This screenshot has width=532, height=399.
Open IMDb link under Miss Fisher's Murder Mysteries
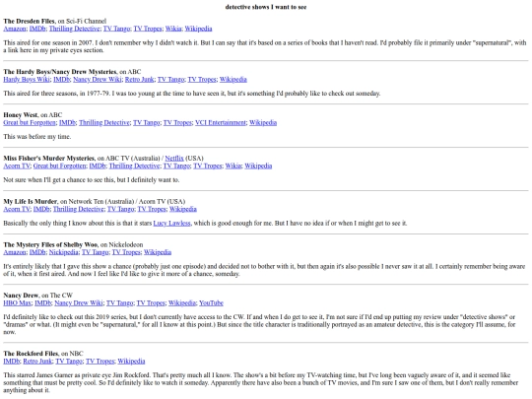click(98, 166)
